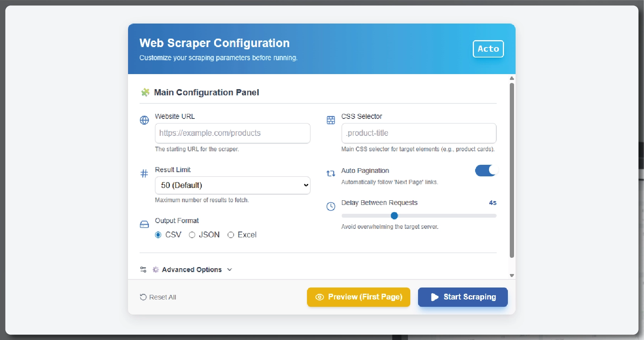
Task: Click Preview (First Page)
Action: click(358, 297)
